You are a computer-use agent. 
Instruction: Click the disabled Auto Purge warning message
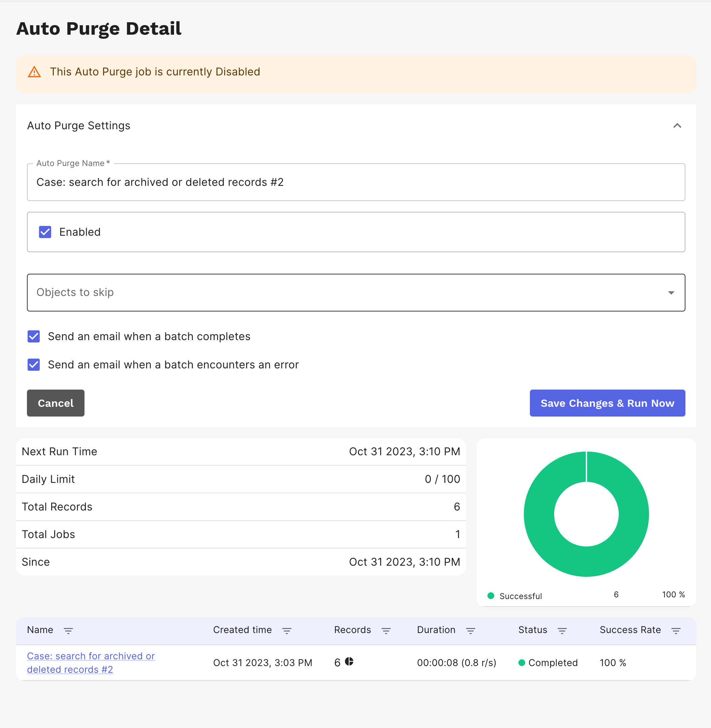(155, 72)
